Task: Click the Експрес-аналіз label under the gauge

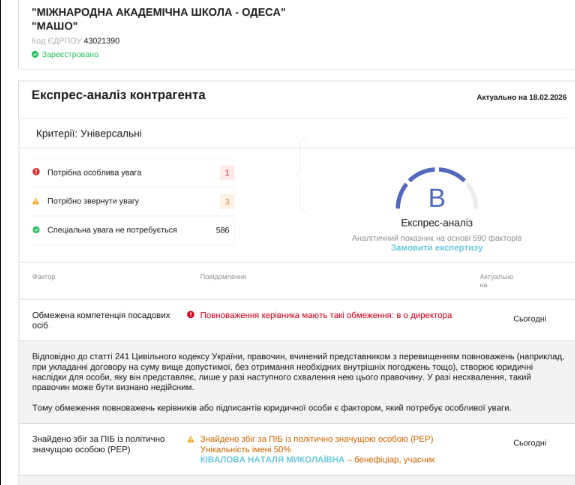Action: tap(436, 223)
